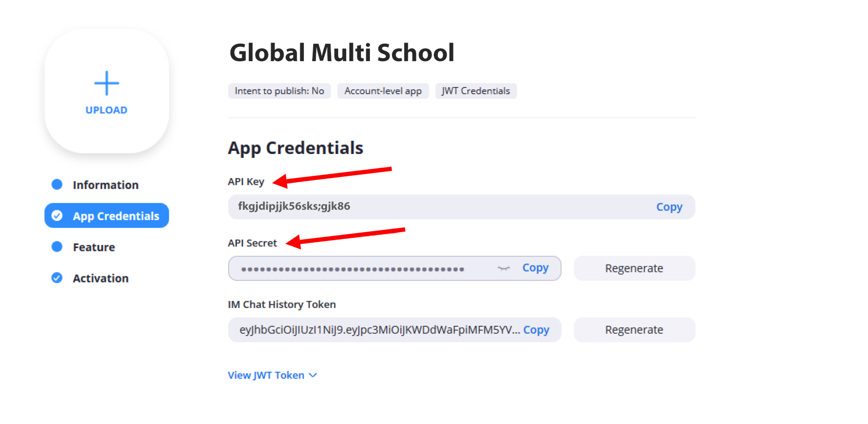
Task: Click the Information step bullet icon
Action: pos(57,184)
